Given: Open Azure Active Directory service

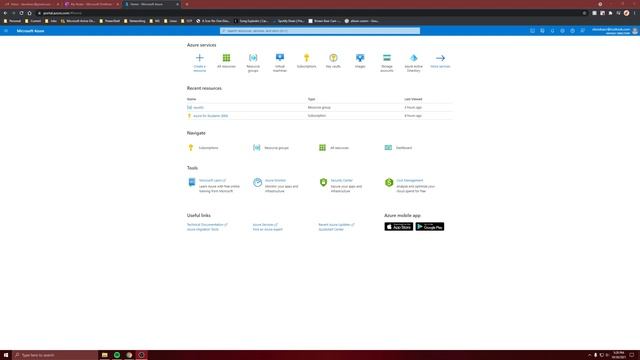Looking at the screenshot, I should point(413,63).
